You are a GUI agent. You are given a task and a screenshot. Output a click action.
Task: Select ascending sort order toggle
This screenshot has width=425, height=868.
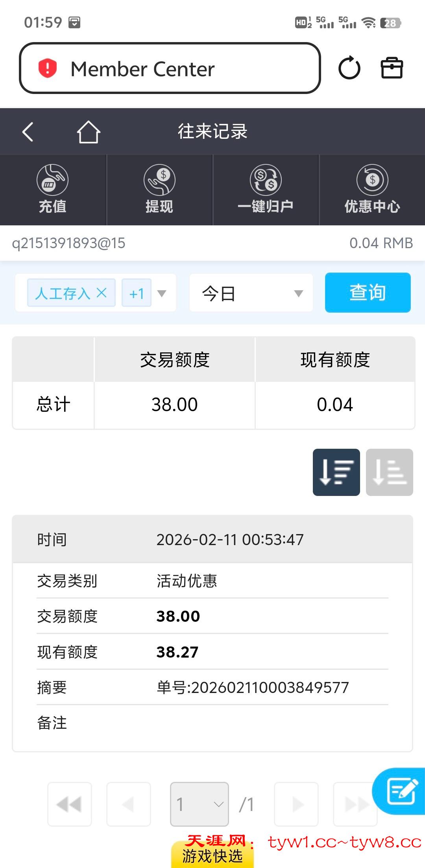coord(389,472)
